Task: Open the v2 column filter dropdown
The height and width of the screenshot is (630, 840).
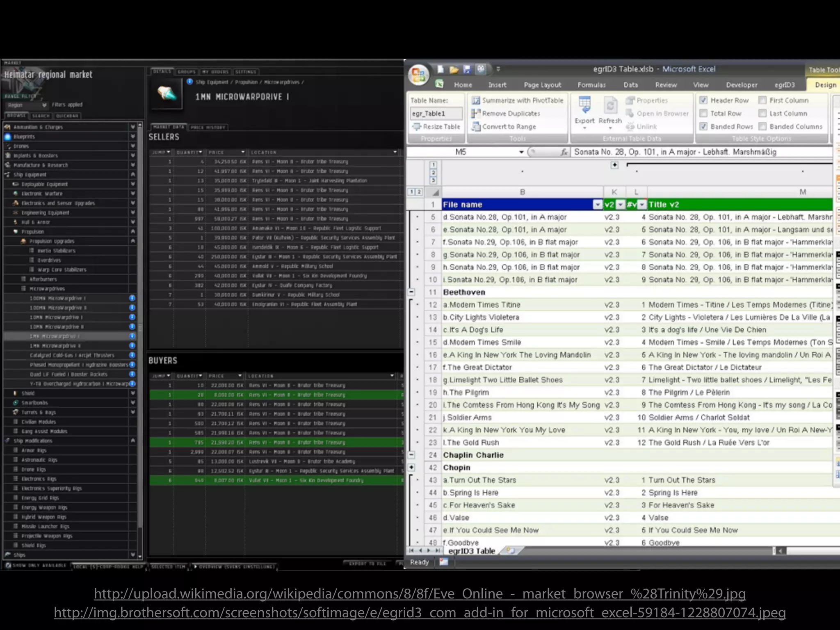Action: click(x=621, y=205)
